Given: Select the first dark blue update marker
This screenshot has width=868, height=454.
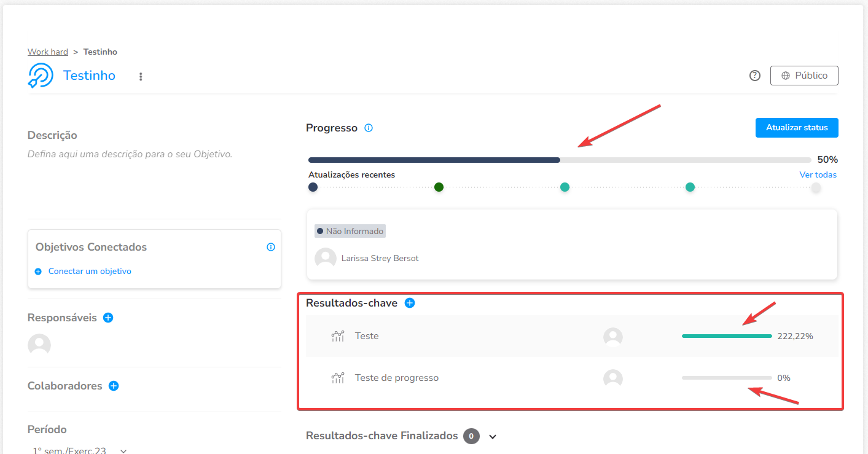Looking at the screenshot, I should (x=313, y=187).
